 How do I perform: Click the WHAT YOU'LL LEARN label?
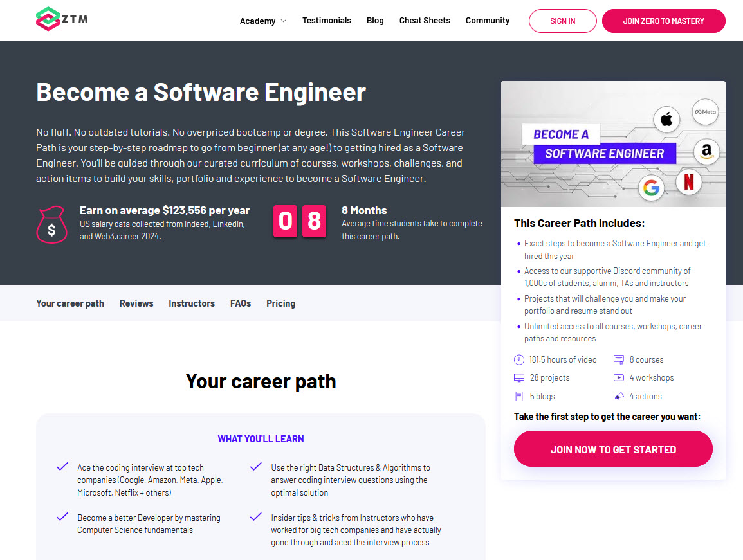[x=261, y=438]
